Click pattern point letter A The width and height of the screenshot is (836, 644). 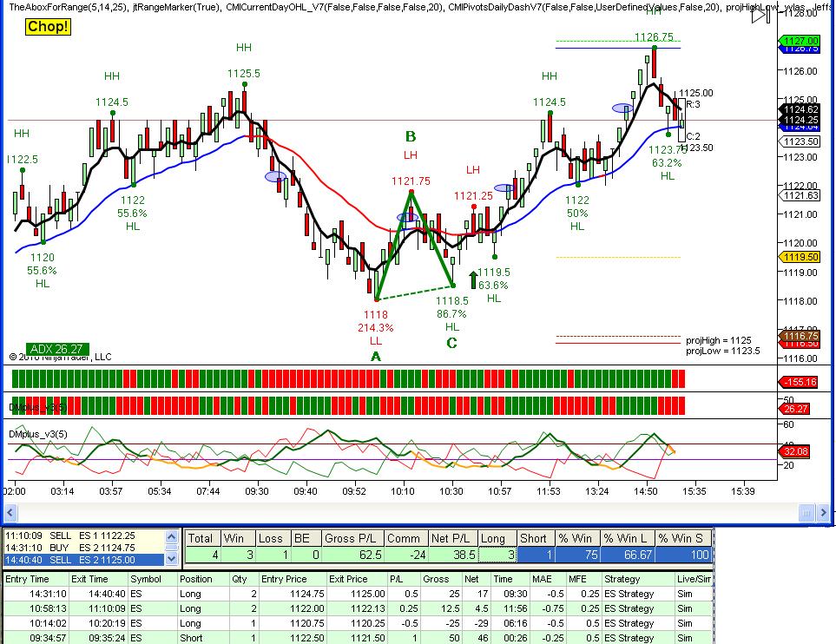point(376,357)
